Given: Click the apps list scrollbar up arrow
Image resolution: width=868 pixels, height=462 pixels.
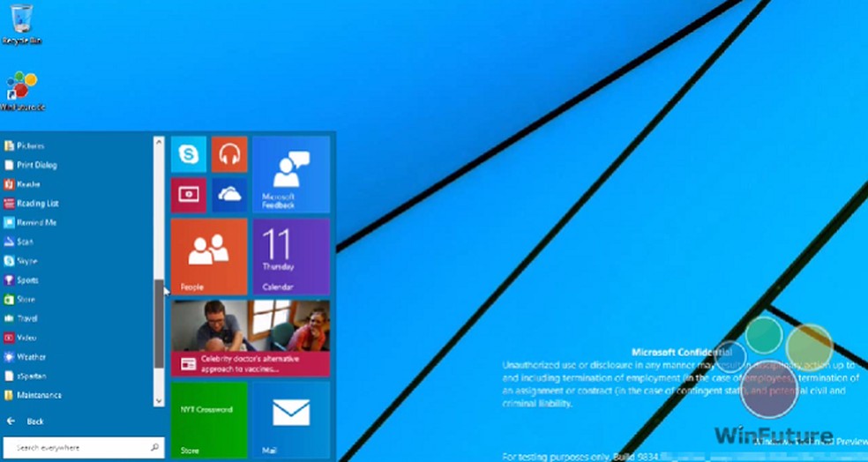Looking at the screenshot, I should coord(159,142).
